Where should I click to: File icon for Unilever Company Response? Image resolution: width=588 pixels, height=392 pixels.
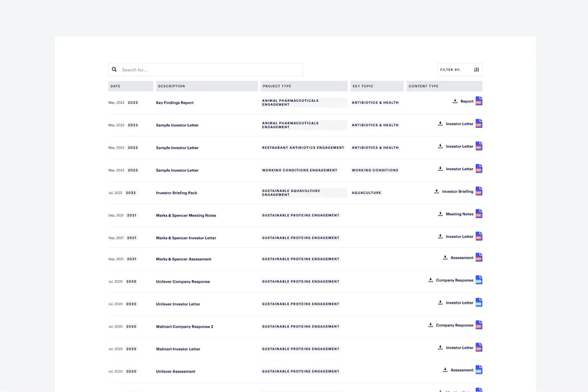479,279
